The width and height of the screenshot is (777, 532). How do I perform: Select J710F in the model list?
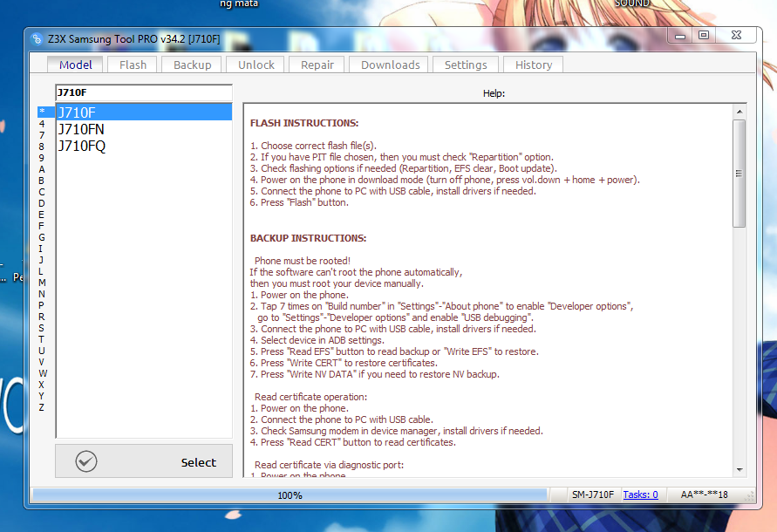pos(144,112)
